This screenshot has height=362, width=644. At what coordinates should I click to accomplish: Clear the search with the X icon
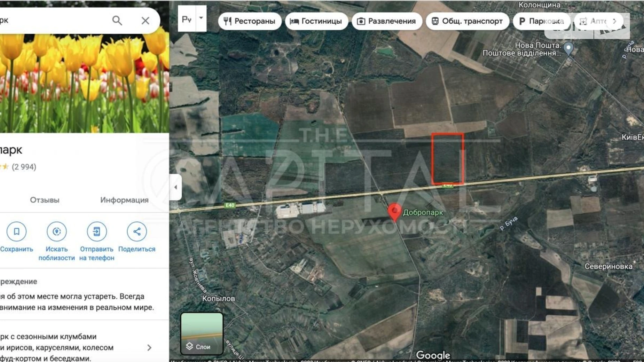tap(146, 21)
